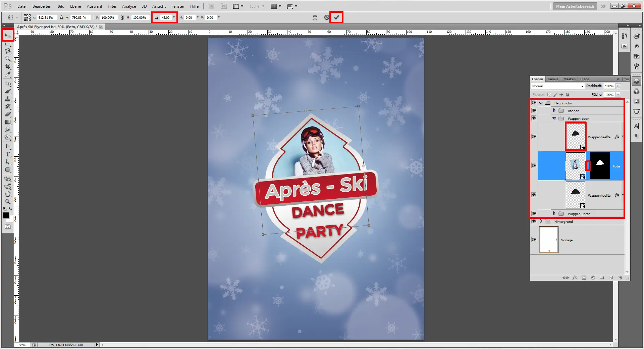This screenshot has height=349, width=644.
Task: Select the Clone Stamp tool
Action: (8, 99)
